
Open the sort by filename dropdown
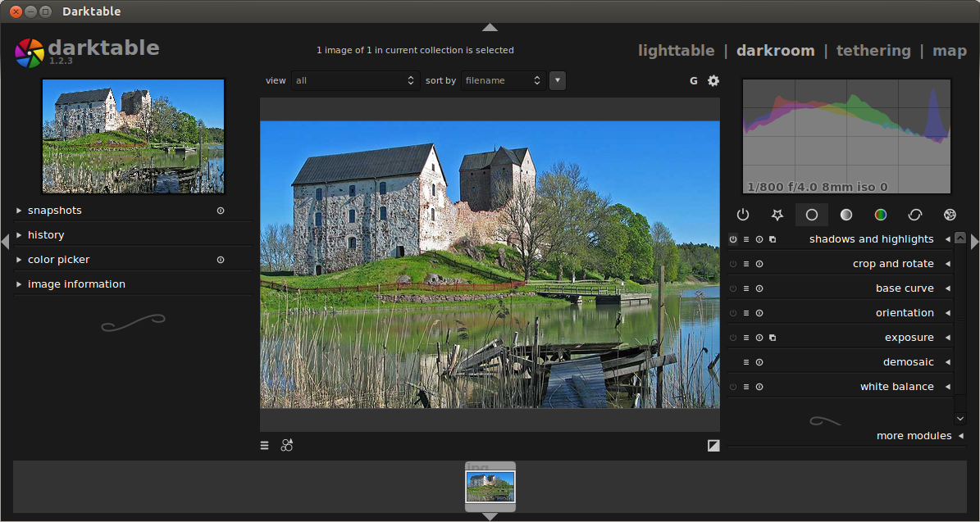[x=503, y=80]
